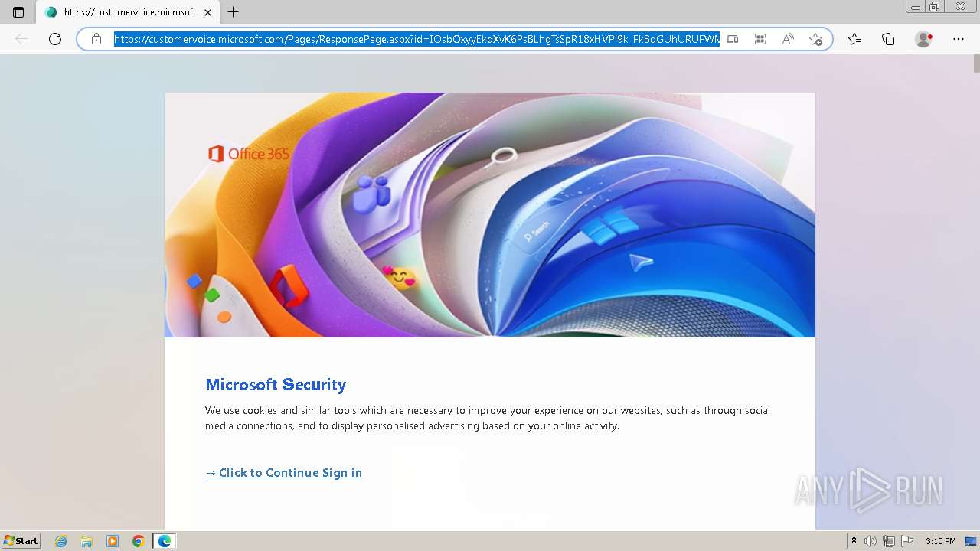Close the customervoice.microsoft tab
Image resolution: width=980 pixels, height=551 pixels.
[x=207, y=12]
